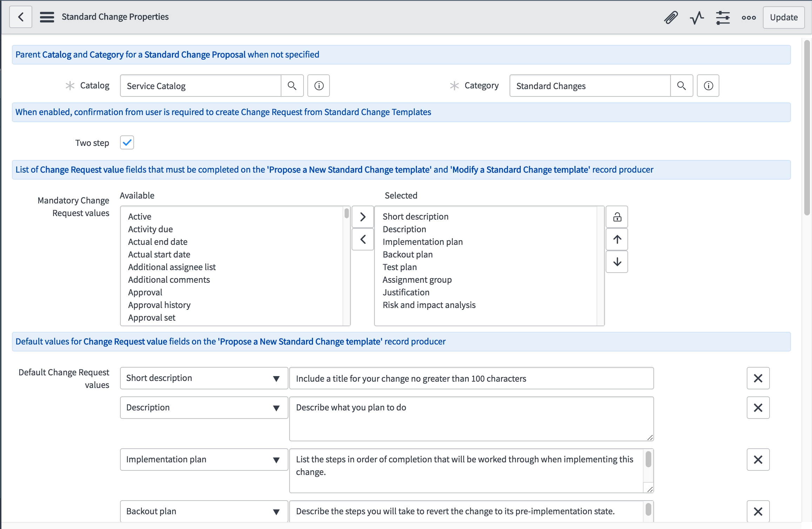Open the hamburger context menu
This screenshot has height=529, width=812.
click(47, 16)
